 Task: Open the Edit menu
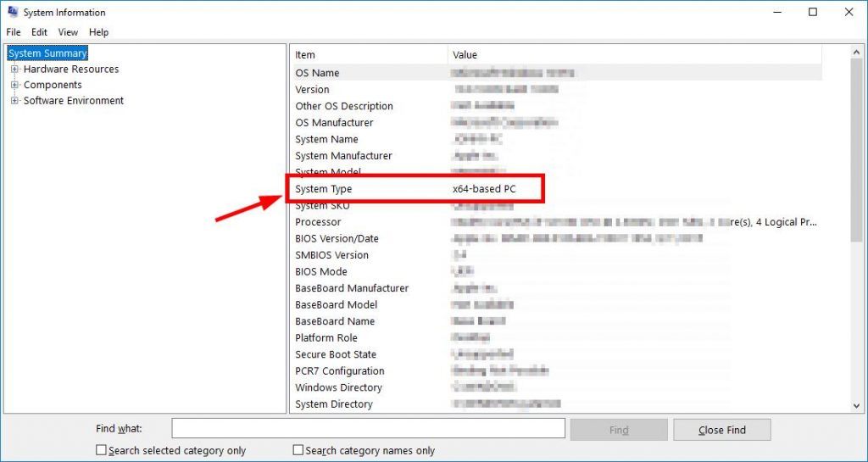(x=39, y=32)
